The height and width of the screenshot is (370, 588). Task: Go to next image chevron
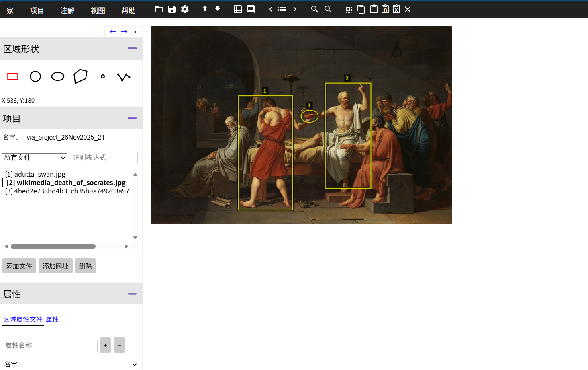pyautogui.click(x=295, y=9)
